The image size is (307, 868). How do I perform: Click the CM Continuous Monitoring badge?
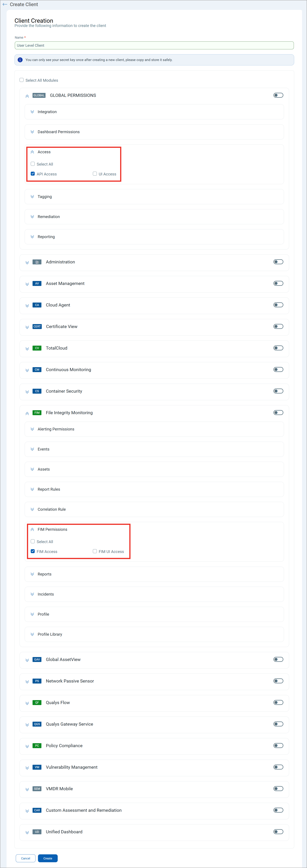pyautogui.click(x=37, y=370)
